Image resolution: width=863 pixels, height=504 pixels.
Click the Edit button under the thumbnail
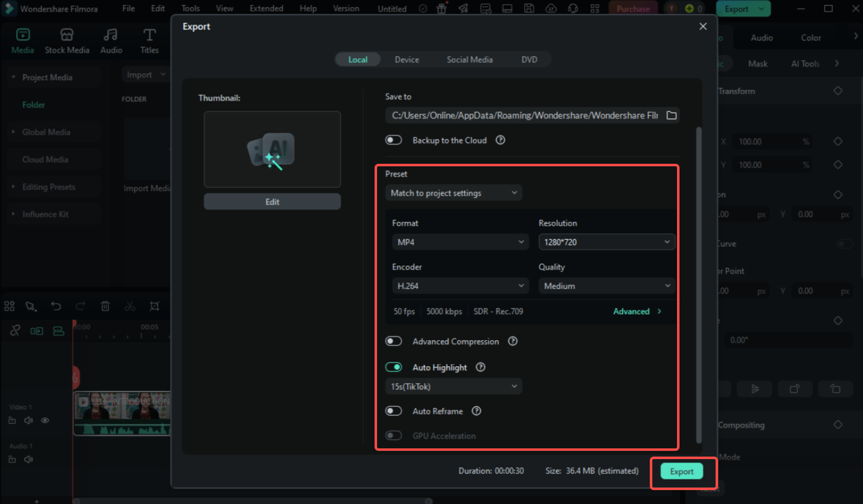point(272,201)
